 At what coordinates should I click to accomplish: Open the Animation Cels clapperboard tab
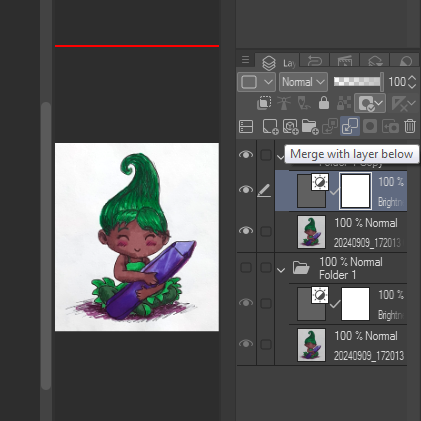344,61
